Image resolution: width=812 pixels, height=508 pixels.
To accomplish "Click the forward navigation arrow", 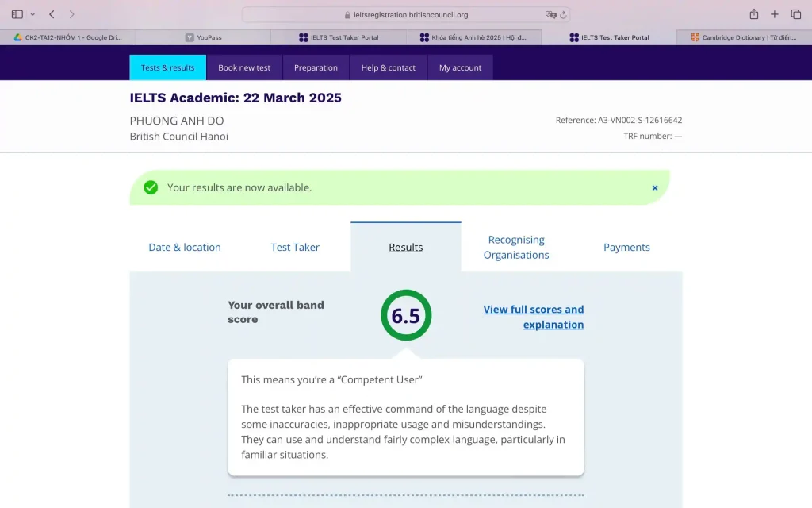I will coord(72,14).
